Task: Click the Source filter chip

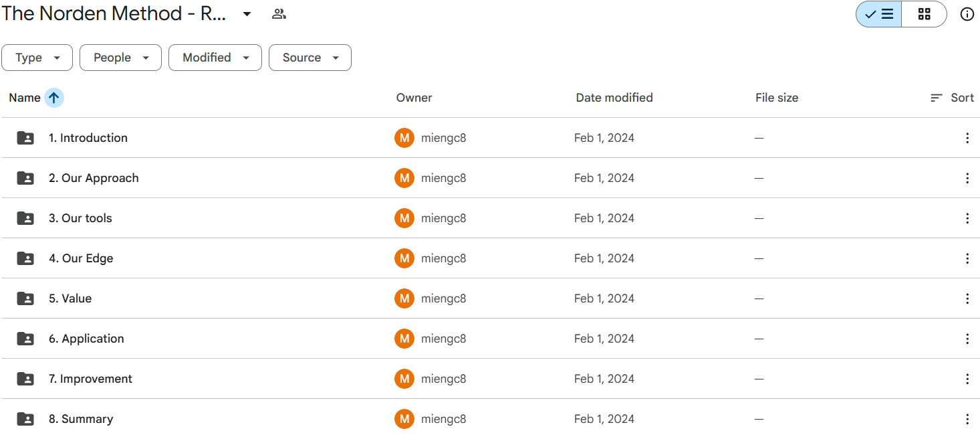Action: [x=310, y=58]
